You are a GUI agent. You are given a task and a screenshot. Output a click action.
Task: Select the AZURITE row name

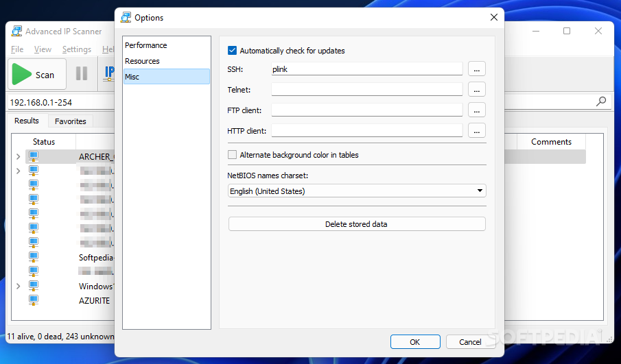tap(94, 300)
